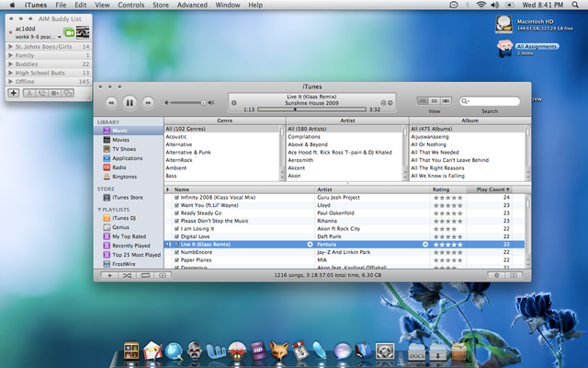The height and width of the screenshot is (368, 588).
Task: Add a new playlist with plus button
Action: coord(109,275)
